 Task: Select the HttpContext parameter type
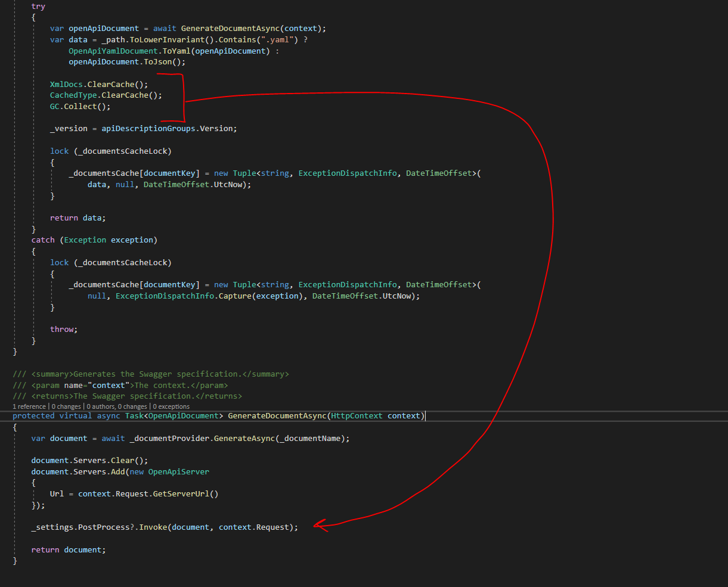pos(357,415)
